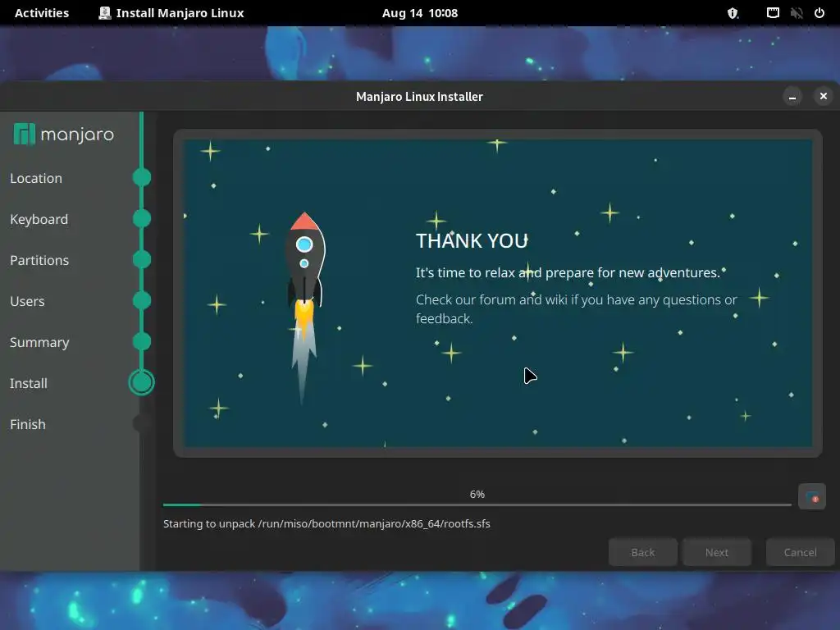This screenshot has width=840, height=630.
Task: Select the Partitions step in sidebar
Action: coord(39,260)
